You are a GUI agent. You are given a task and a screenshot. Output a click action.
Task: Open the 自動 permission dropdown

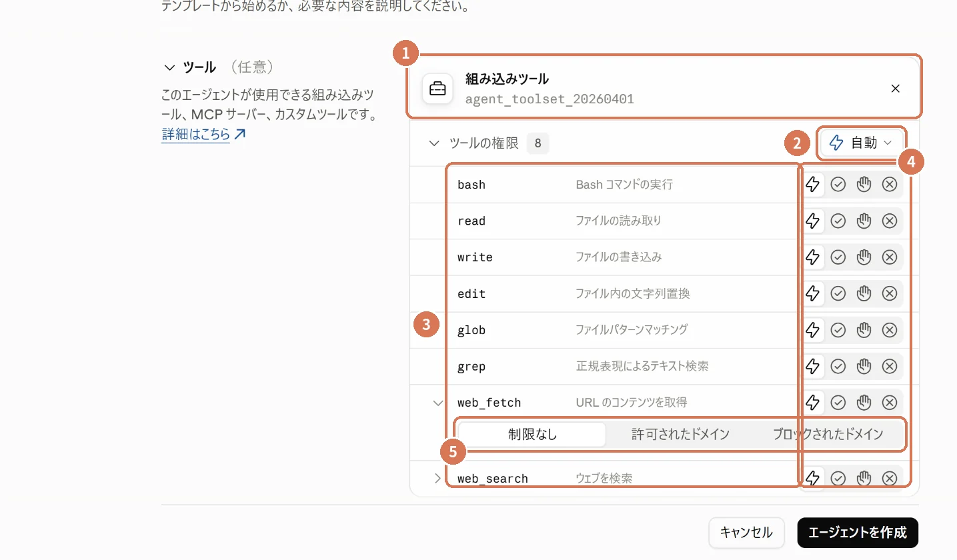click(x=861, y=143)
